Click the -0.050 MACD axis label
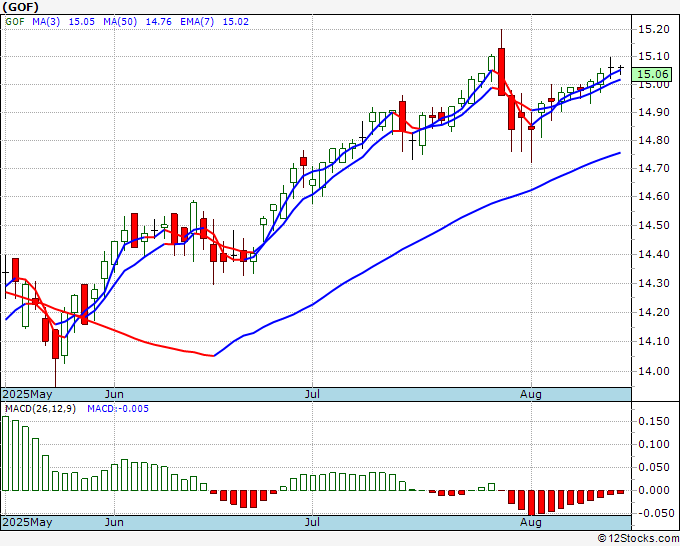680x546 pixels. coord(654,513)
